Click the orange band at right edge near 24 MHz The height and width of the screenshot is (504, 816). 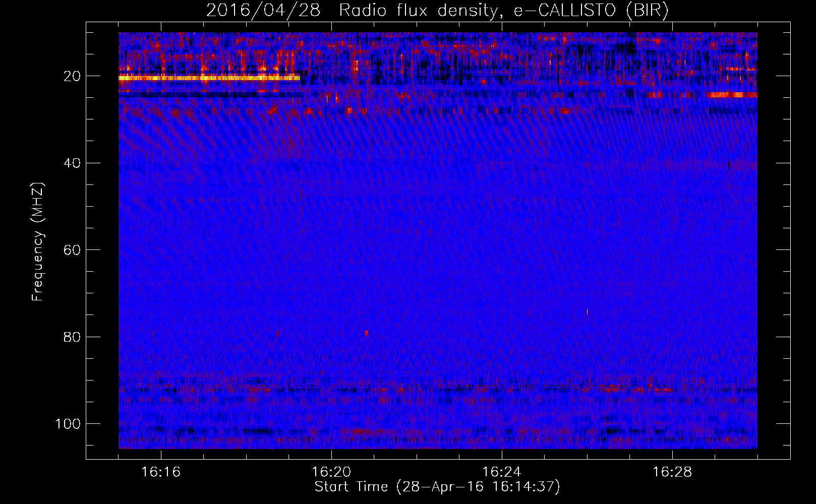731,95
